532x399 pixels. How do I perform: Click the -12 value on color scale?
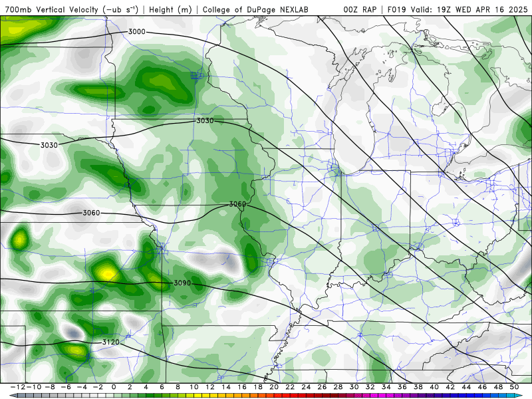[x=18, y=387]
